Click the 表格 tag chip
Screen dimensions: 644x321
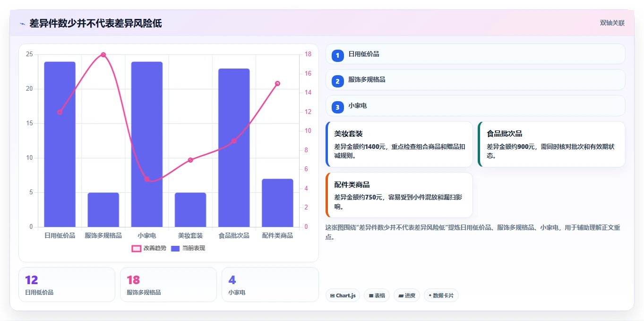[377, 295]
